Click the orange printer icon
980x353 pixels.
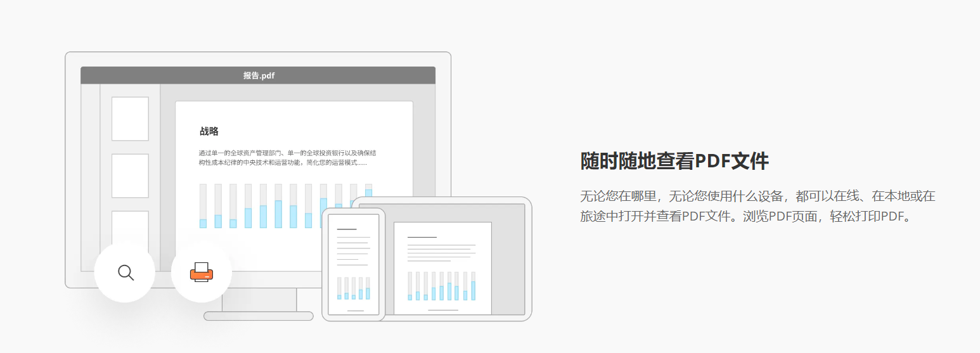pyautogui.click(x=202, y=273)
